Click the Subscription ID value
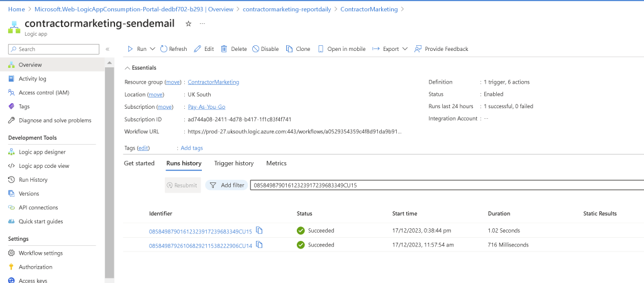The width and height of the screenshot is (644, 283). click(x=240, y=119)
